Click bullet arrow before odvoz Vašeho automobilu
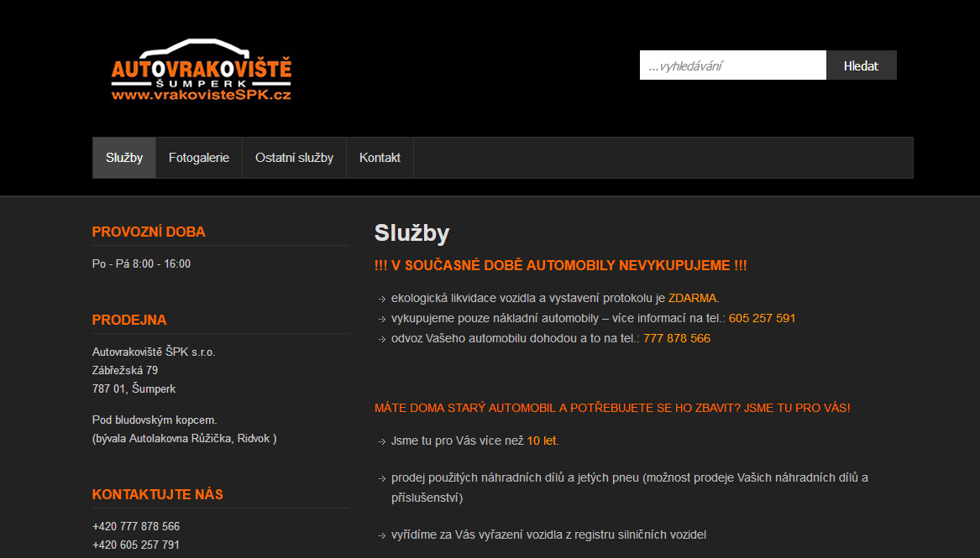Screen dimensions: 980x558 click(382, 340)
